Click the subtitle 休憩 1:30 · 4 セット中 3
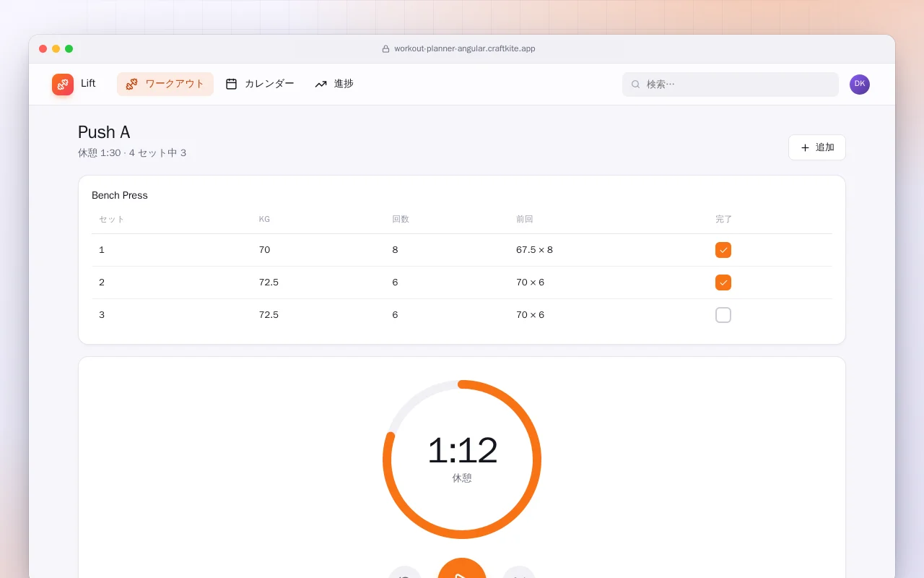The width and height of the screenshot is (924, 578). click(132, 153)
